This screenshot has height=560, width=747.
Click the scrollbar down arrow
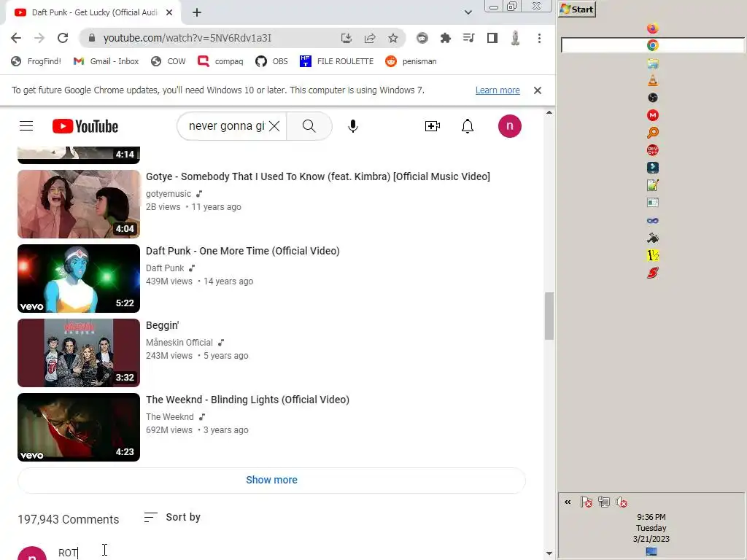[549, 554]
